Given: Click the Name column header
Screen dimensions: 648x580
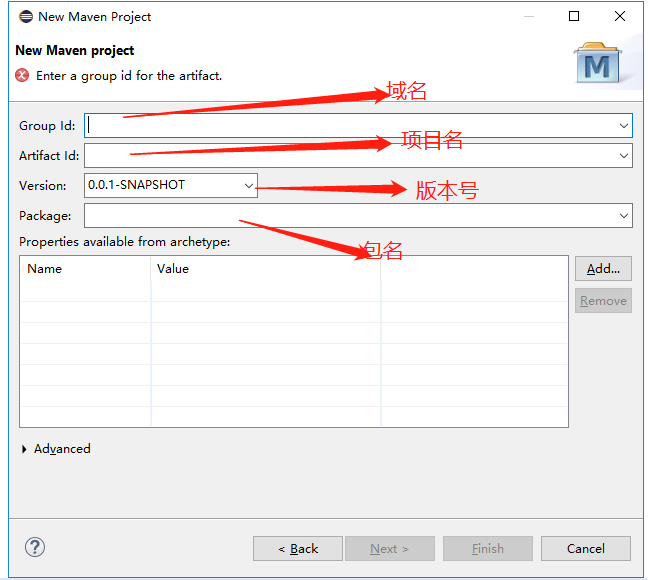Looking at the screenshot, I should tap(85, 269).
